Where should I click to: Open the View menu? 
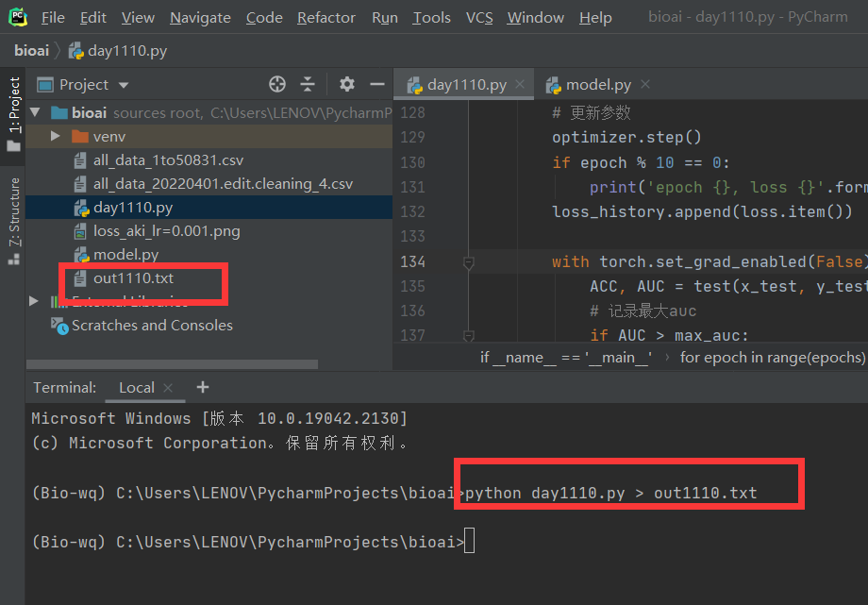click(138, 18)
